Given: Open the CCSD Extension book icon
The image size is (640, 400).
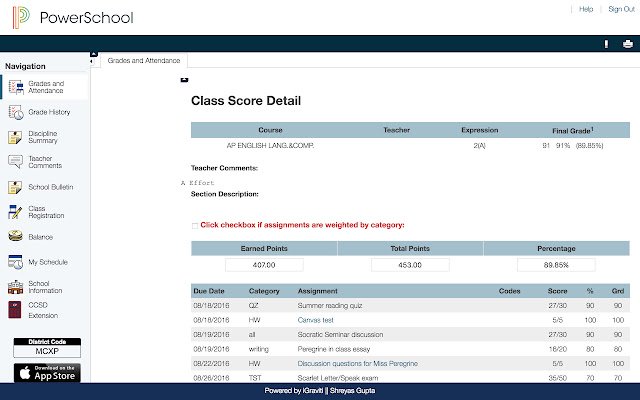Looking at the screenshot, I should point(15,310).
